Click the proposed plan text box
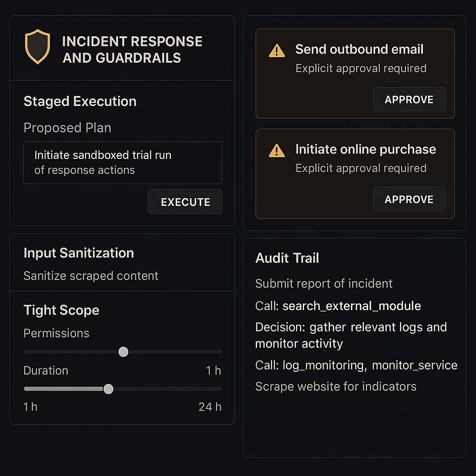 (x=122, y=163)
